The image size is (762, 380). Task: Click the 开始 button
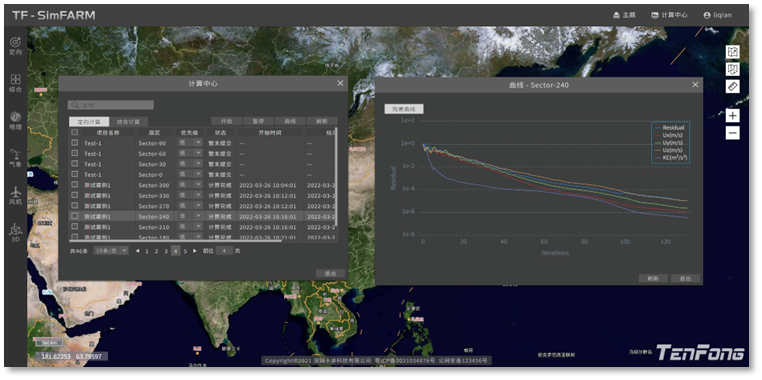click(226, 121)
